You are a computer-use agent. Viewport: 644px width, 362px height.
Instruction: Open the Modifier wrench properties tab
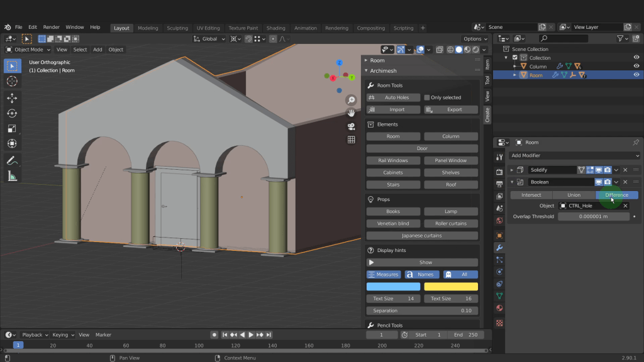tap(499, 247)
